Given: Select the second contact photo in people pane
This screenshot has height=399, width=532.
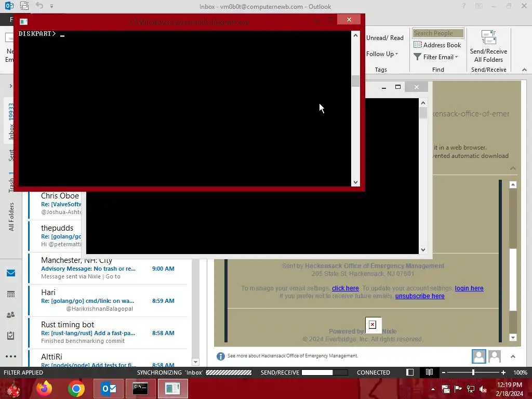Looking at the screenshot, I should (x=495, y=356).
